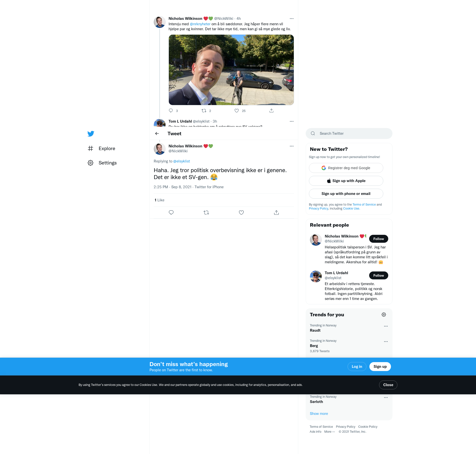Open footer Ads info link
The width and height of the screenshot is (476, 454).
[x=315, y=432]
